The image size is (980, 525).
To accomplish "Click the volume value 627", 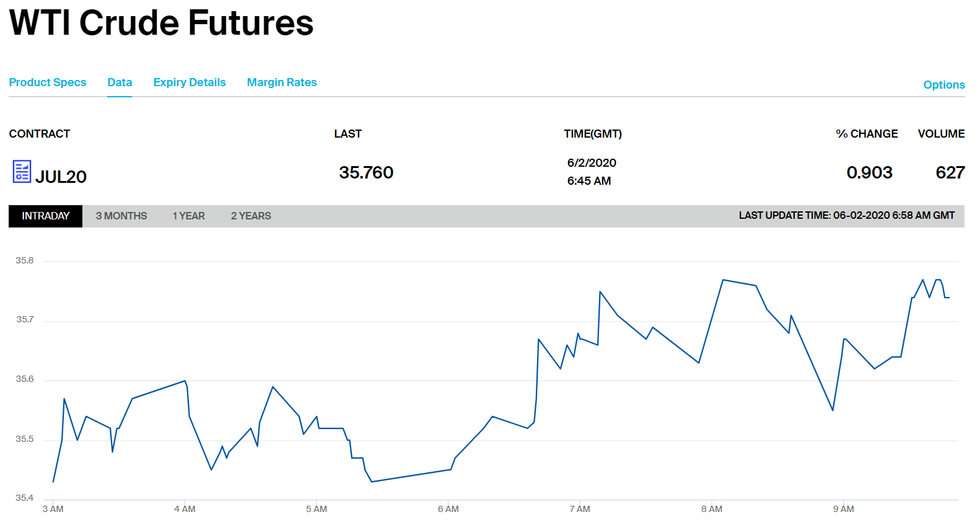I will [x=950, y=172].
